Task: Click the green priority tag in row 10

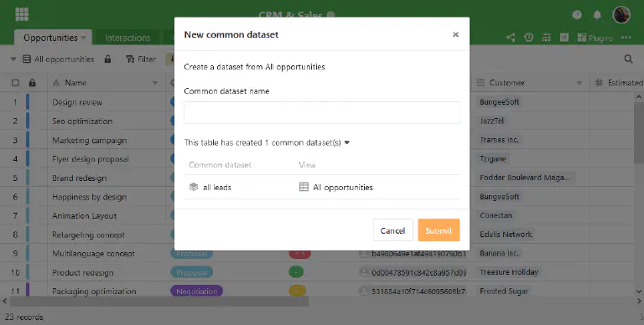Action: (296, 272)
